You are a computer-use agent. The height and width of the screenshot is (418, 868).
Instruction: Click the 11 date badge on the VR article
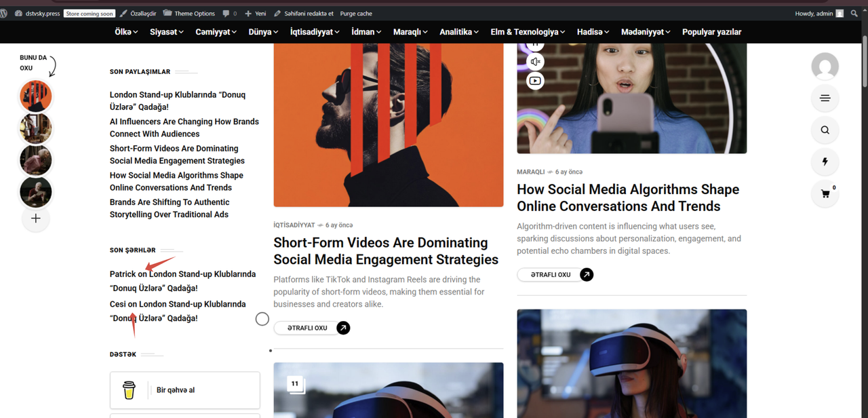pyautogui.click(x=295, y=384)
